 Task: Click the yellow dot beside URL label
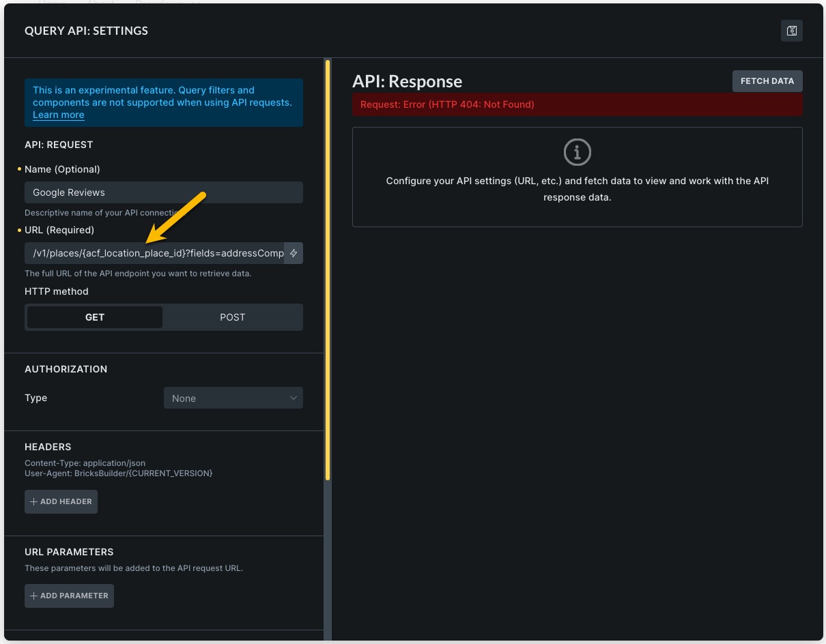pyautogui.click(x=20, y=230)
